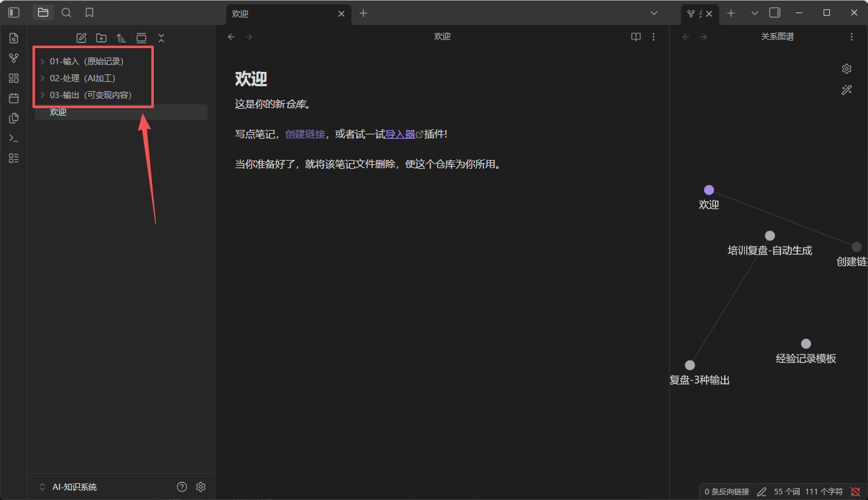Click the 欢迎 heading in the editor
This screenshot has height=500, width=868.
(251, 79)
